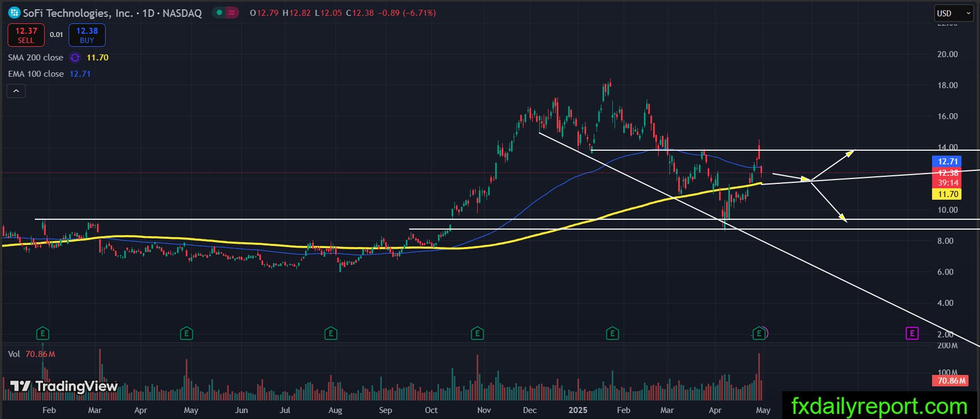Screen dimensions: 980x419
Task: Click the Oct label on time axis
Action: pyautogui.click(x=431, y=410)
